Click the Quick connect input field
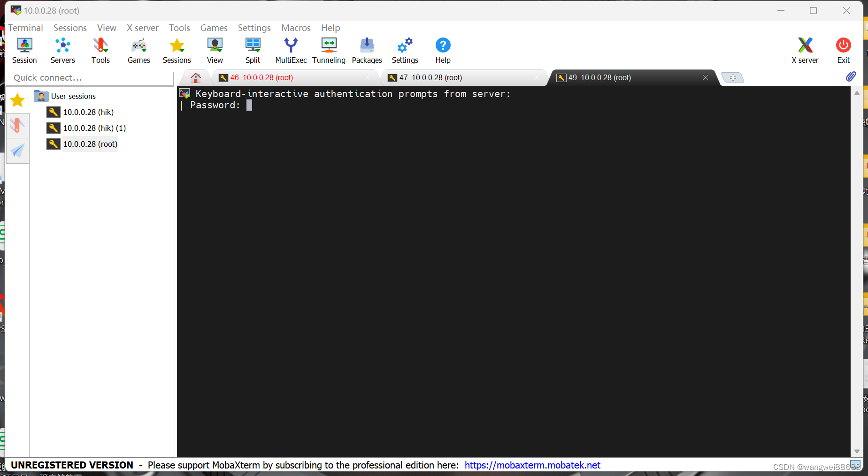The height and width of the screenshot is (476, 868). [90, 78]
